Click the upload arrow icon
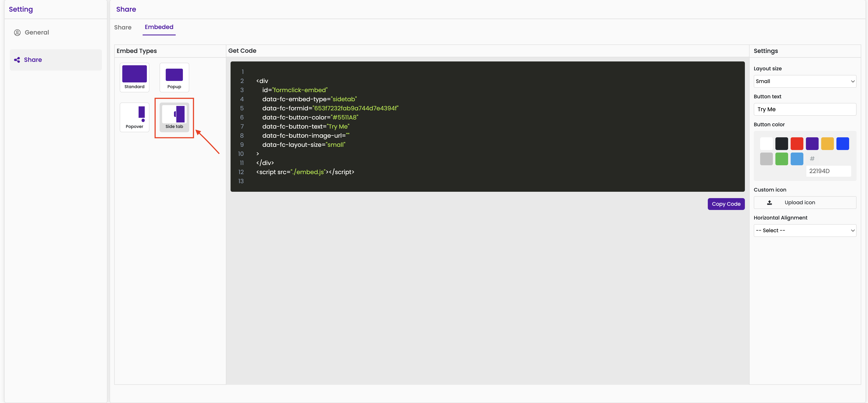Viewport: 868px width, 403px height. [769, 203]
